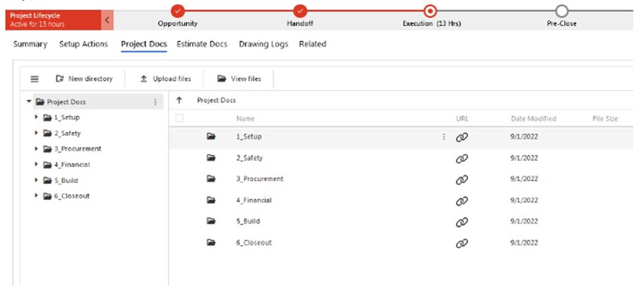Click the URL link icon for 6_Closeout

point(462,243)
